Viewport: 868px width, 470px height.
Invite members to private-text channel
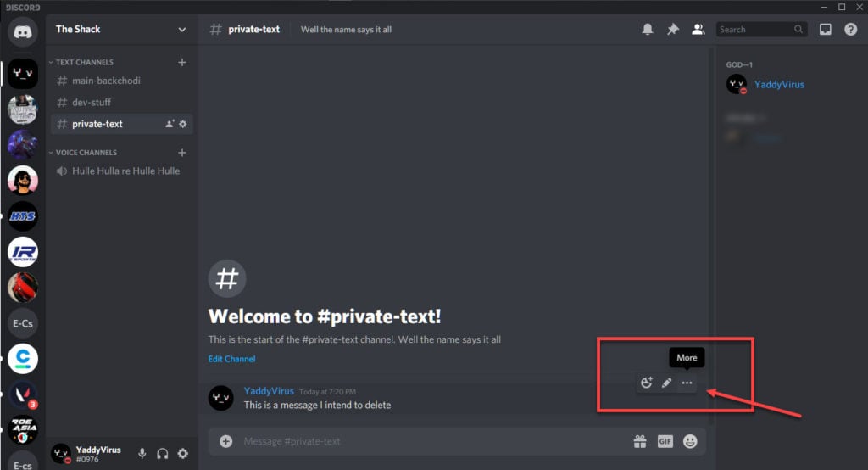(x=170, y=124)
